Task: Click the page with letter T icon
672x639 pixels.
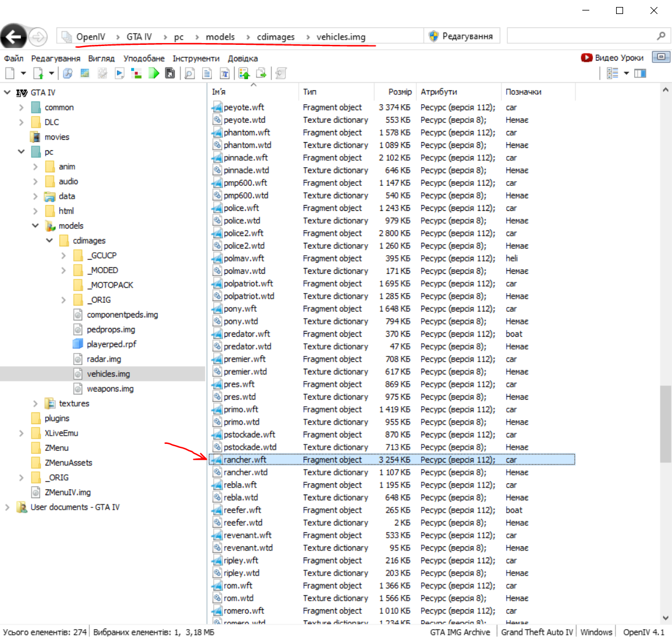Action: 225,73
